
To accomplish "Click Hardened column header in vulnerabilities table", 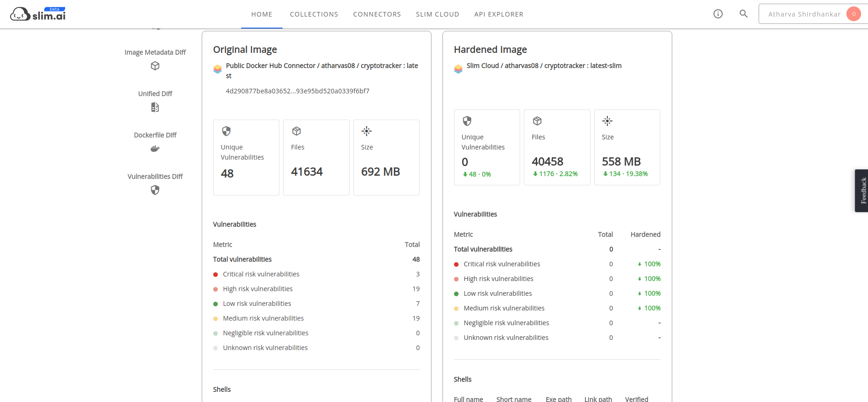I will coord(646,235).
